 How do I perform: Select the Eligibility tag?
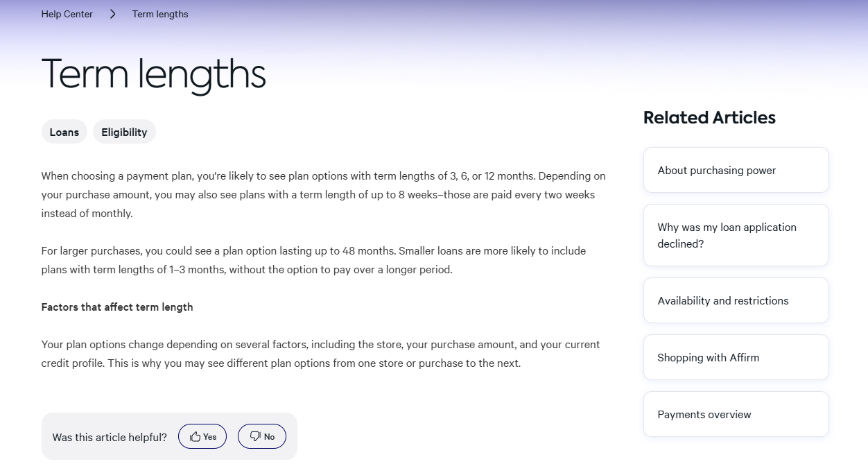tap(124, 131)
